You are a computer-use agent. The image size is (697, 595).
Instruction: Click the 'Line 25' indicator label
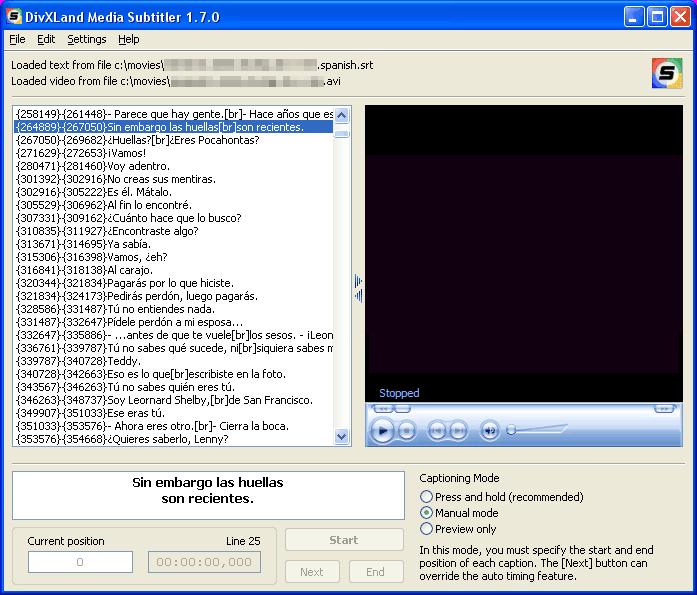(243, 541)
